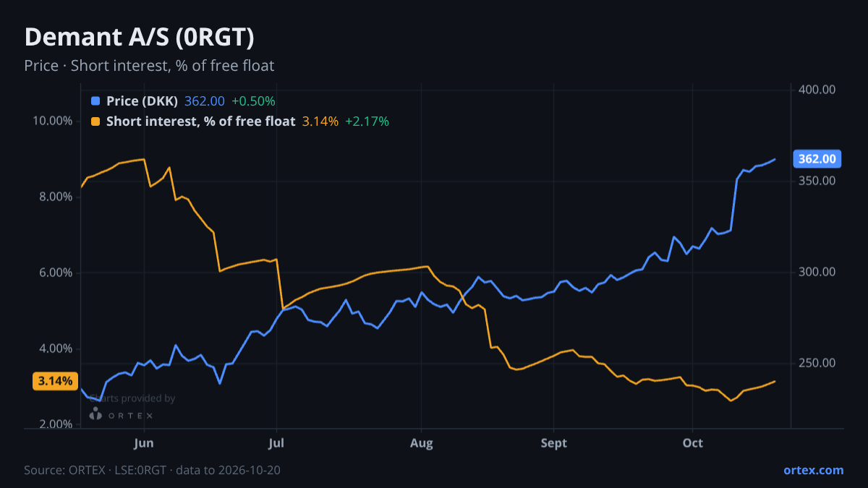
Task: Click the Jun x-axis label
Action: [144, 442]
